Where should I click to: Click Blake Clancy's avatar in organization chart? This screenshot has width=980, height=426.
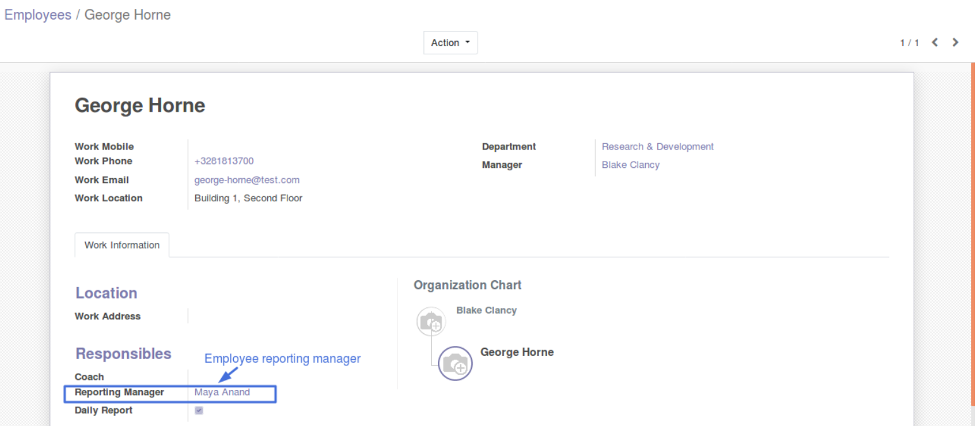432,322
